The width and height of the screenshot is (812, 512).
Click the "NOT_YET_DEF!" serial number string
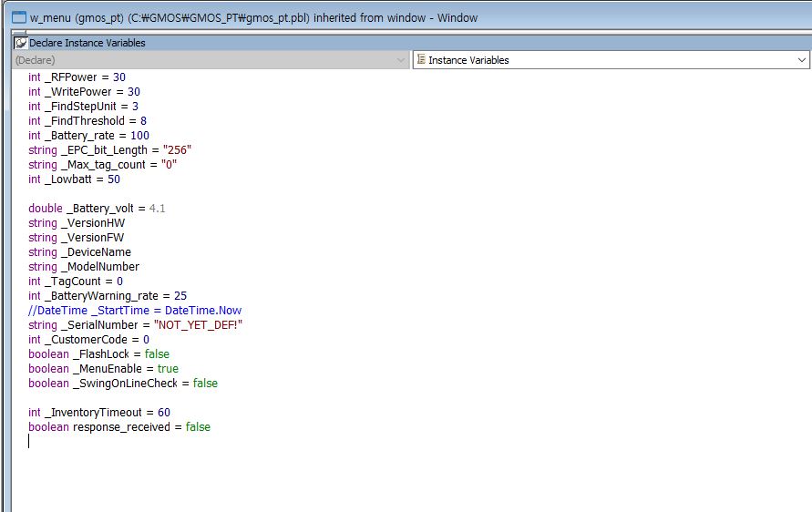click(199, 325)
